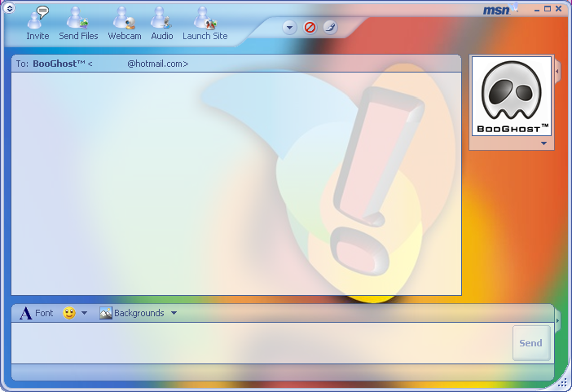
Task: Open Send Files option
Action: [x=78, y=23]
